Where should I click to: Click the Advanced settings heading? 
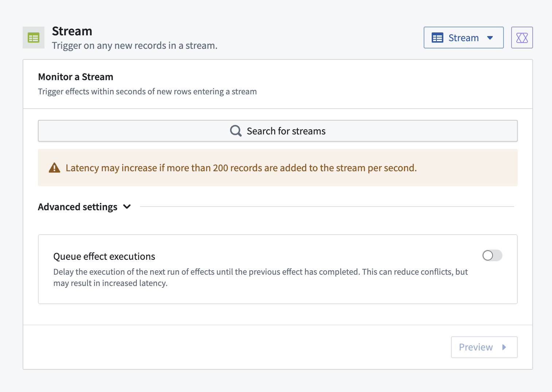click(78, 207)
